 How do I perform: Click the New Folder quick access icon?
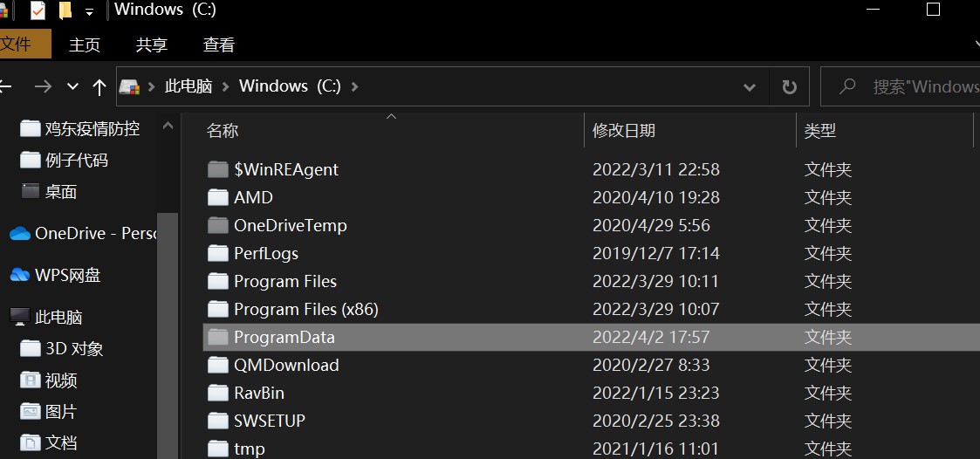click(65, 10)
